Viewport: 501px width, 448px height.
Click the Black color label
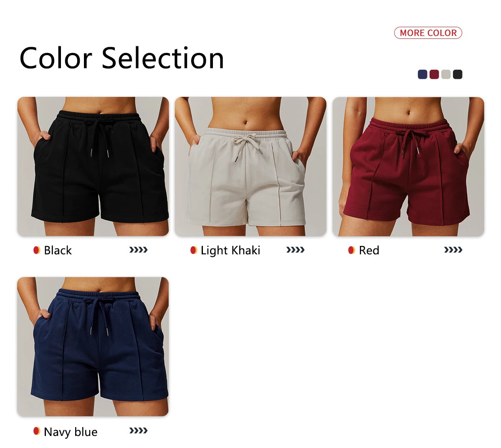pos(58,251)
